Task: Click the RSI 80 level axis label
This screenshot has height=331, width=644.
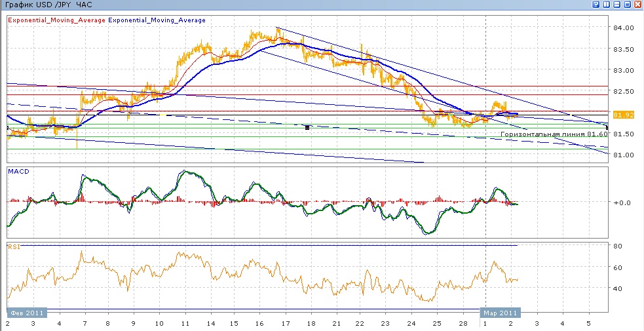Action: [x=617, y=246]
